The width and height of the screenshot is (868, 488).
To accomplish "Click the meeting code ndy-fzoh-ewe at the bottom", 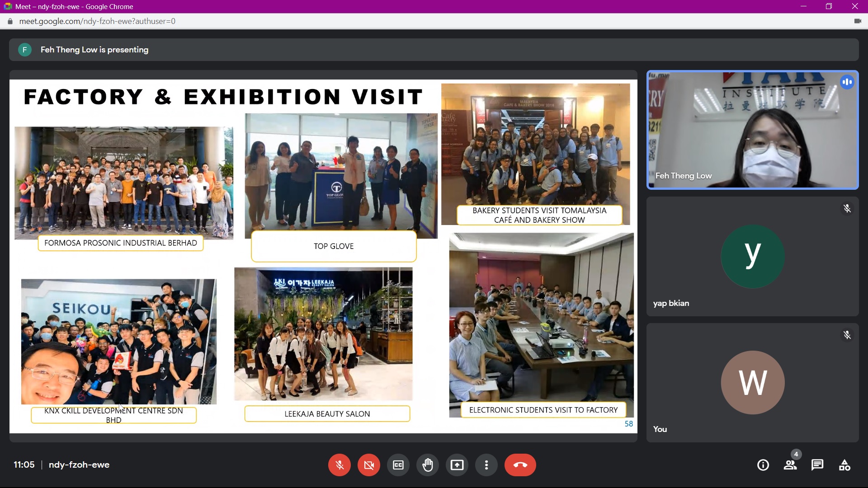I will [x=79, y=465].
